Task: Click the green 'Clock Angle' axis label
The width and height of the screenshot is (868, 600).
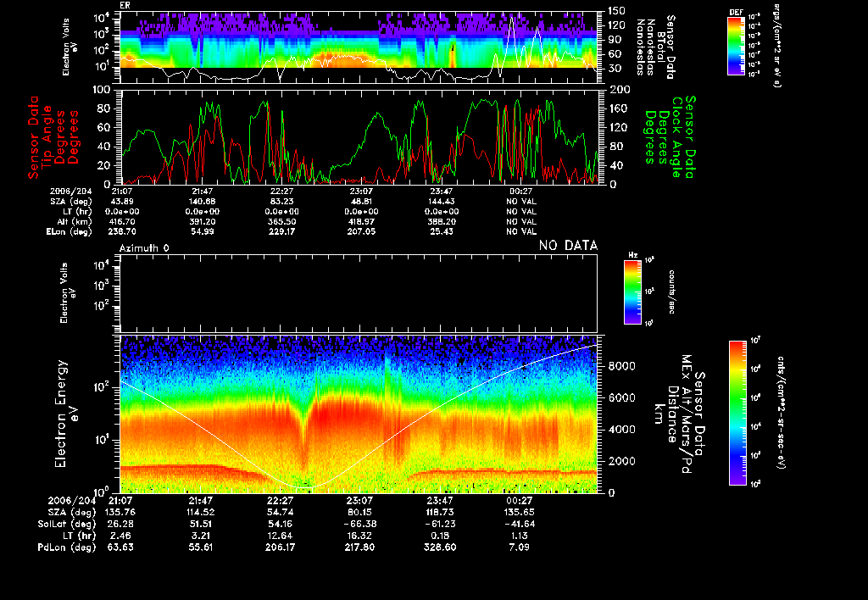Action: click(x=677, y=136)
